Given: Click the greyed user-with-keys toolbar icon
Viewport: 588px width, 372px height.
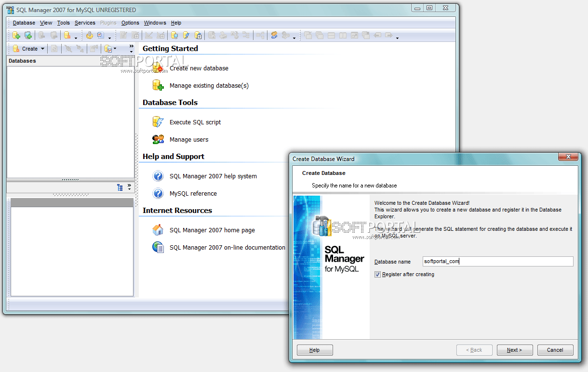Looking at the screenshot, I should (x=286, y=35).
